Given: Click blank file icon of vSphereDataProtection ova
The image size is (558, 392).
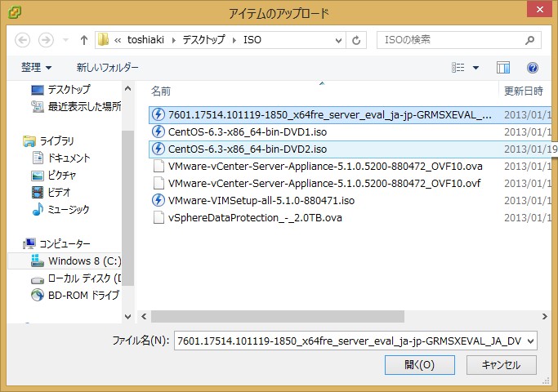Looking at the screenshot, I should 158,217.
